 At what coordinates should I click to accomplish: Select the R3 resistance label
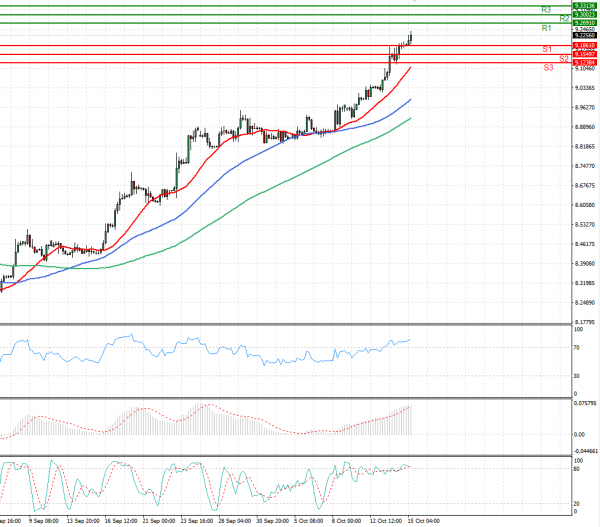[x=546, y=9]
